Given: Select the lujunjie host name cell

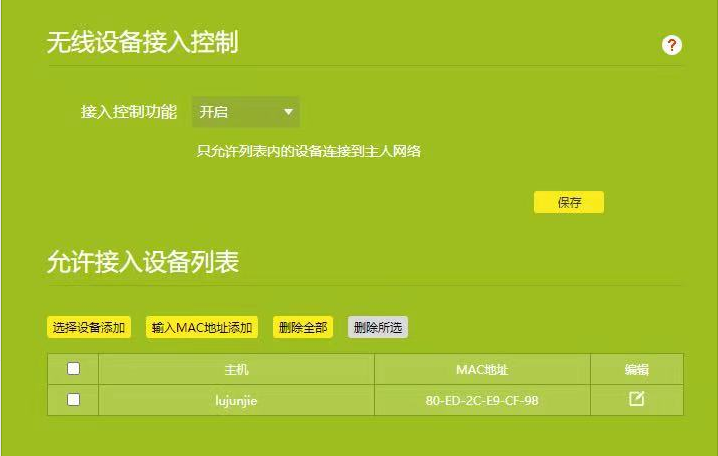Looking at the screenshot, I should [x=236, y=400].
